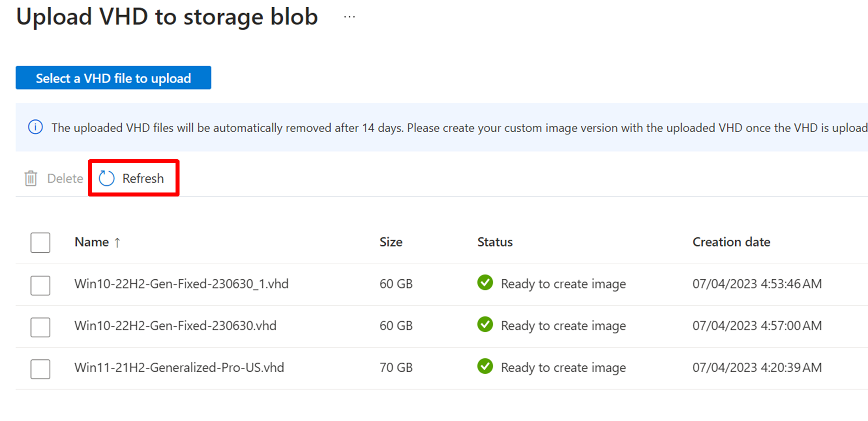Sort by the Creation date column header
The image size is (868, 421).
(731, 242)
